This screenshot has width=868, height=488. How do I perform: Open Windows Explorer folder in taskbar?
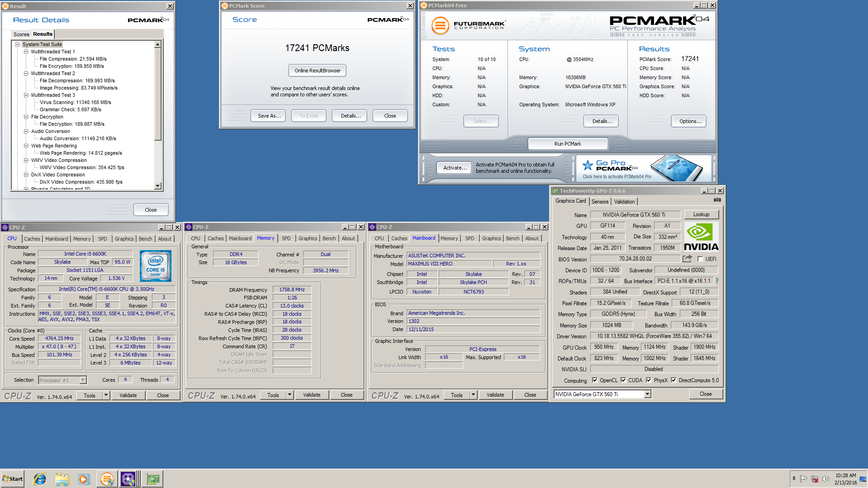click(x=62, y=479)
